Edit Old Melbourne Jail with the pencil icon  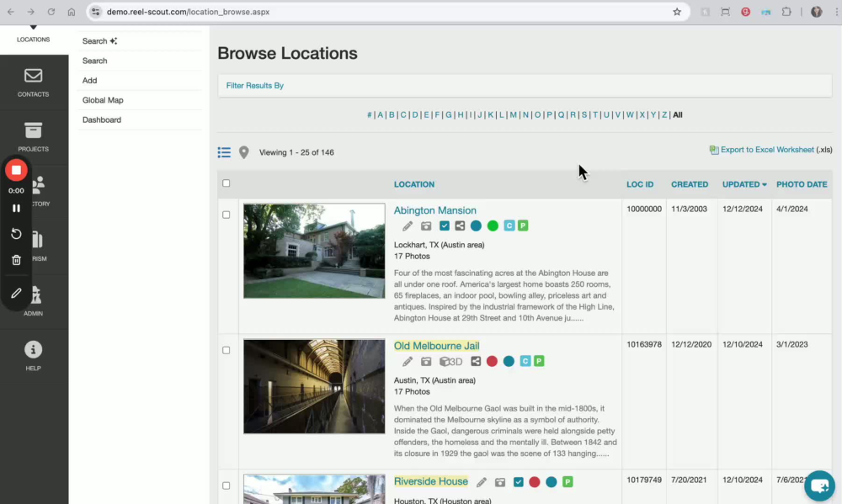(x=408, y=361)
